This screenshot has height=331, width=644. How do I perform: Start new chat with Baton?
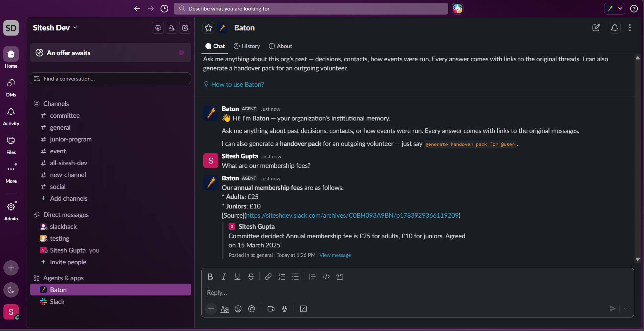tap(596, 28)
